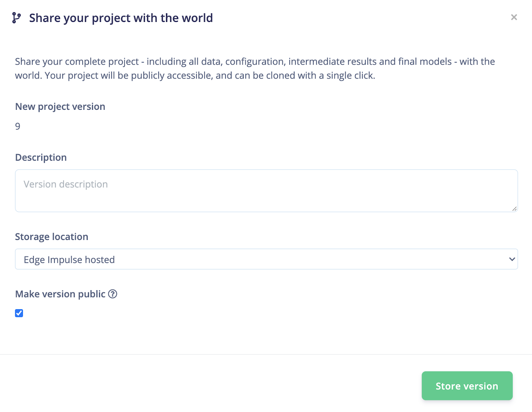This screenshot has width=532, height=412.
Task: Open the Storage location dropdown
Action: click(266, 259)
